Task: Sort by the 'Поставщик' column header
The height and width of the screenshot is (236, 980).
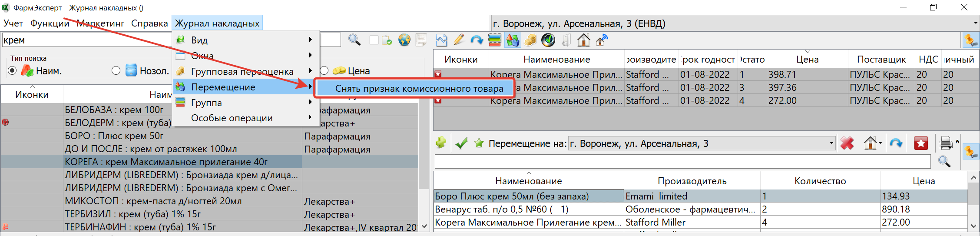Action: point(881,60)
